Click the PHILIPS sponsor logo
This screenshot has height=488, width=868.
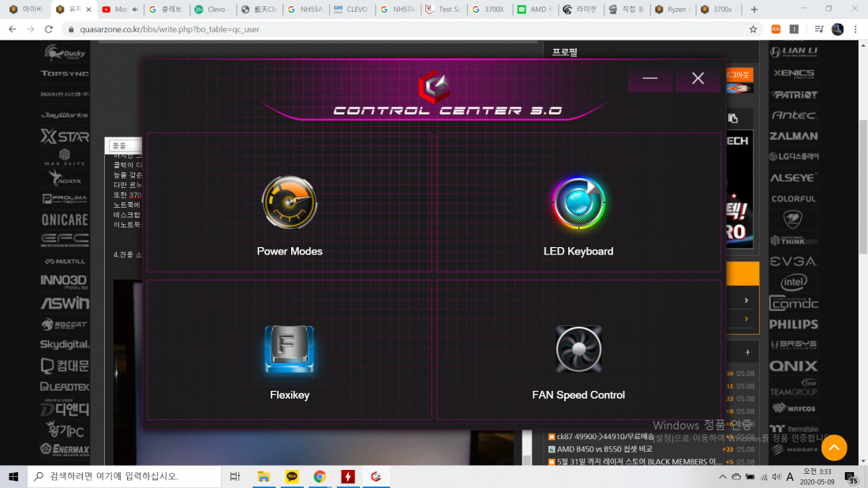point(793,324)
